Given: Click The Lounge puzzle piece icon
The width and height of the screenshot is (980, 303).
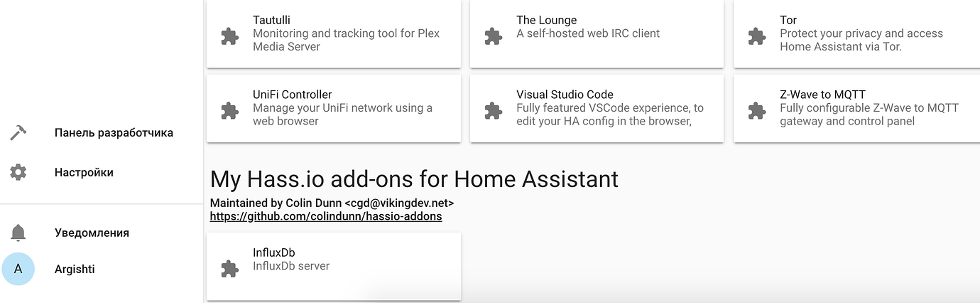Looking at the screenshot, I should coord(493,36).
